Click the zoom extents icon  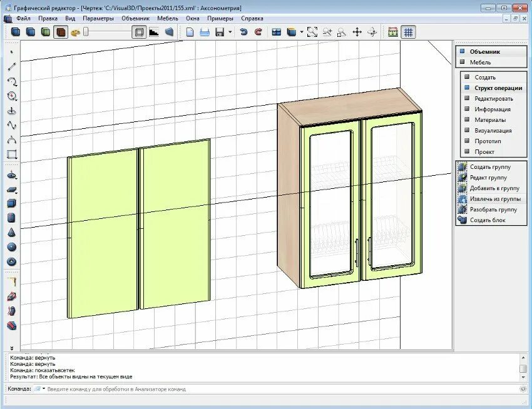pos(312,33)
